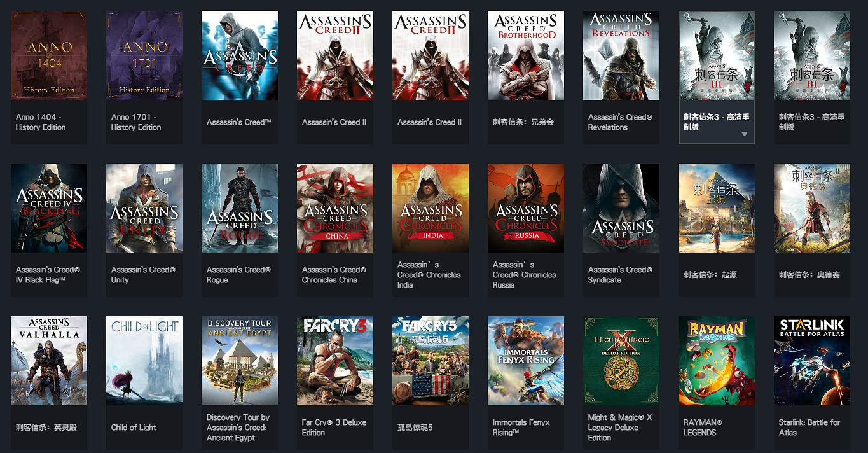Click the Starlink Battle for Atlas cover

coord(812,361)
